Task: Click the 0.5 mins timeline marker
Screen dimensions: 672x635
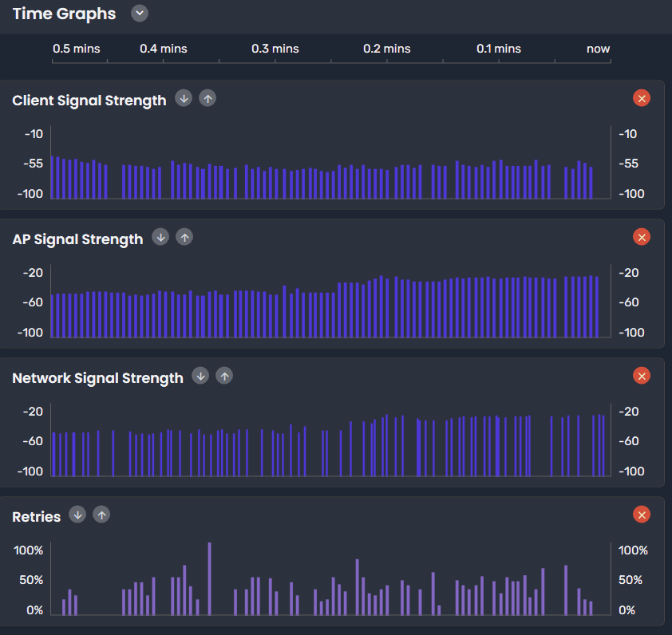Action: coord(77,49)
